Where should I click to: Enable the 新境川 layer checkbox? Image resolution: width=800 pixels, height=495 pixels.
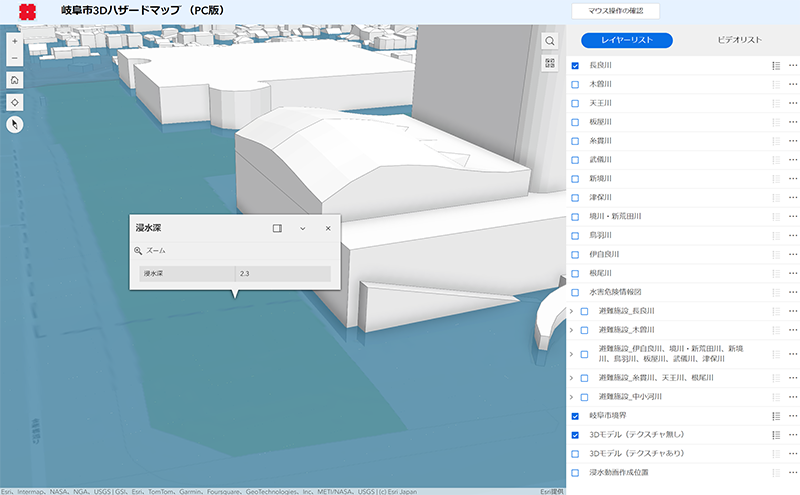tap(575, 179)
